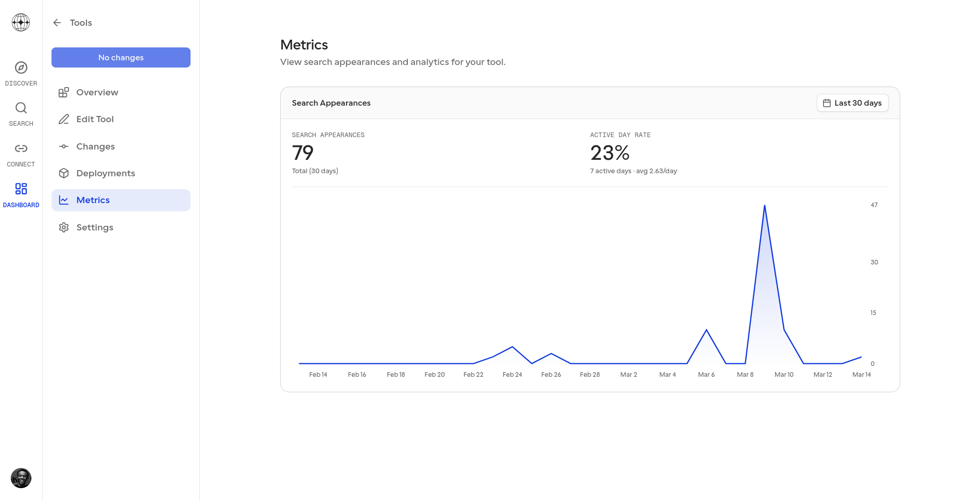Open the Settings page

[121, 227]
